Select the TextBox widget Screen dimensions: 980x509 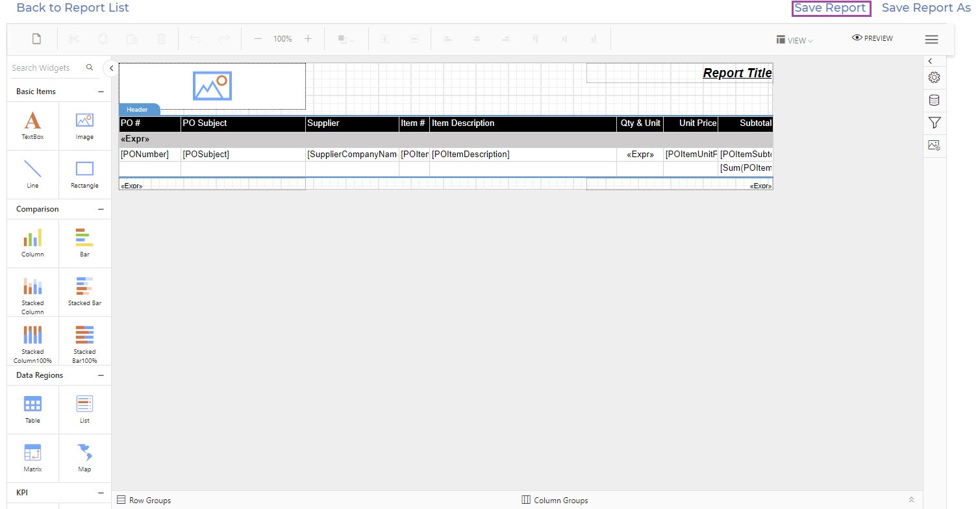point(32,126)
